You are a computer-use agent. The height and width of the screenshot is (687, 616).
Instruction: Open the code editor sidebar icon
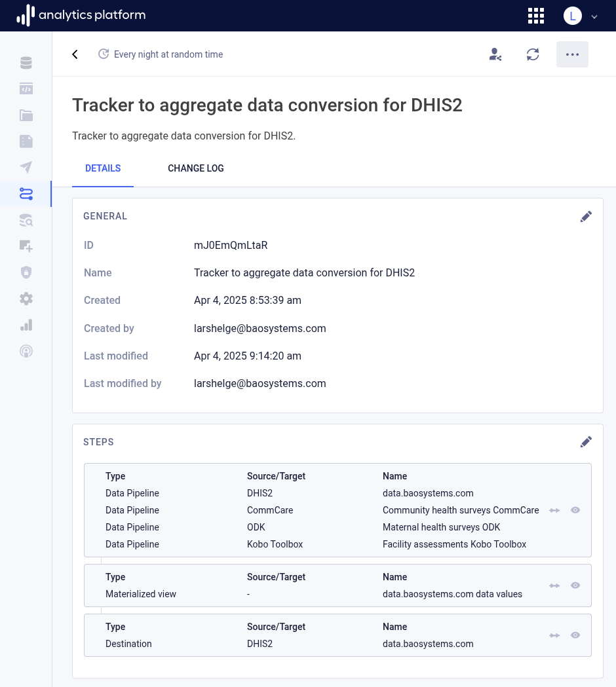(x=26, y=89)
